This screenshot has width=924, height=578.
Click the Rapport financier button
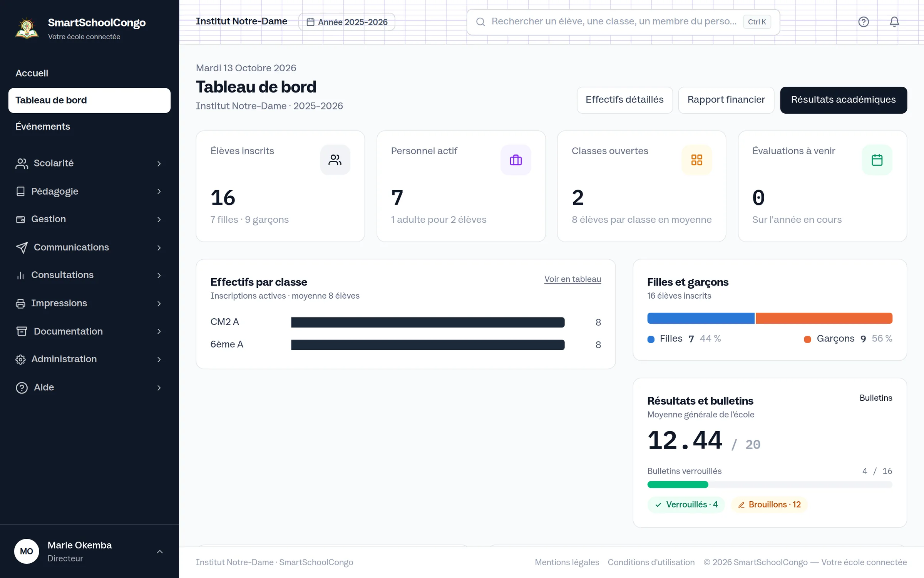coord(726,100)
